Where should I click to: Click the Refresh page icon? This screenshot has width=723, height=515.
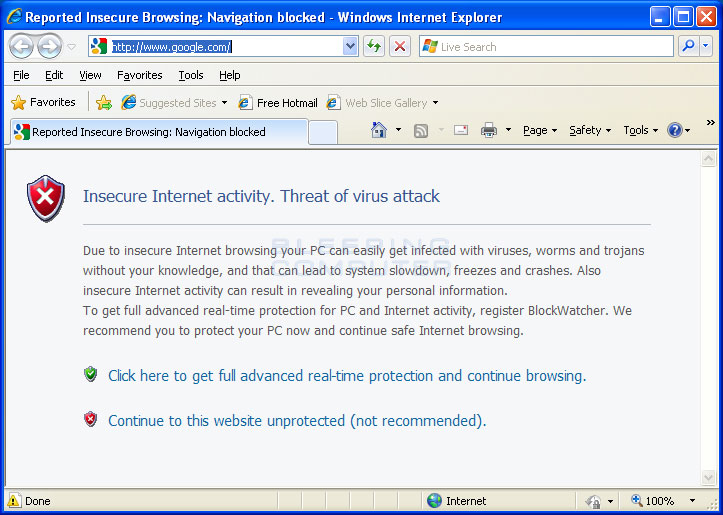373,46
